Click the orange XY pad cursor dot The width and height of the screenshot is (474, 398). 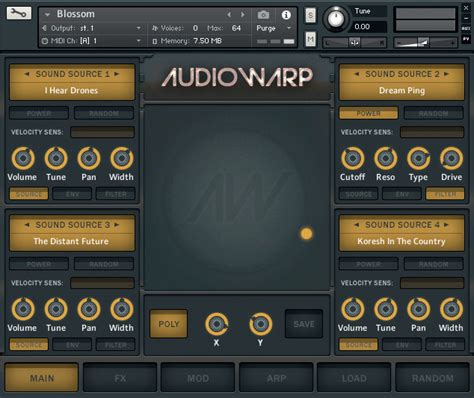(x=306, y=233)
